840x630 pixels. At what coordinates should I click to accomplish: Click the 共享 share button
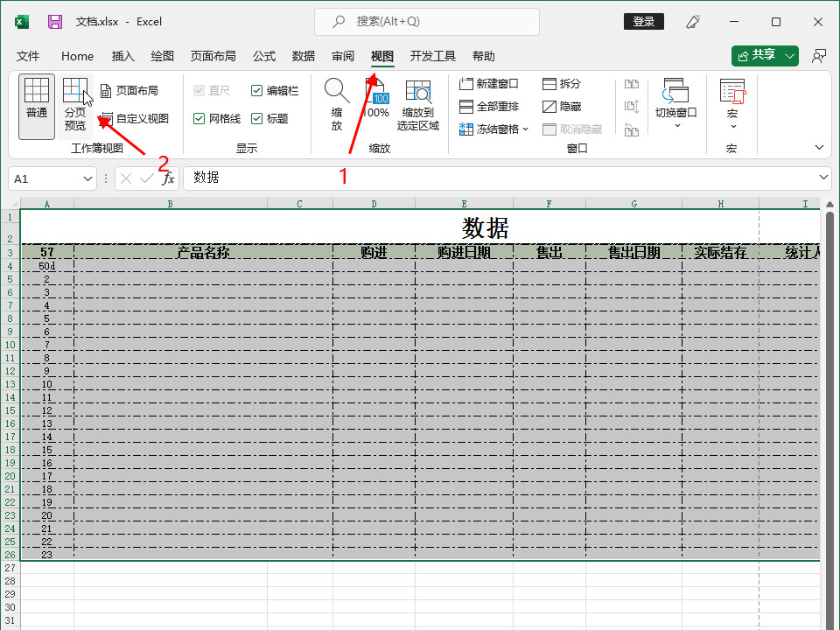click(765, 55)
